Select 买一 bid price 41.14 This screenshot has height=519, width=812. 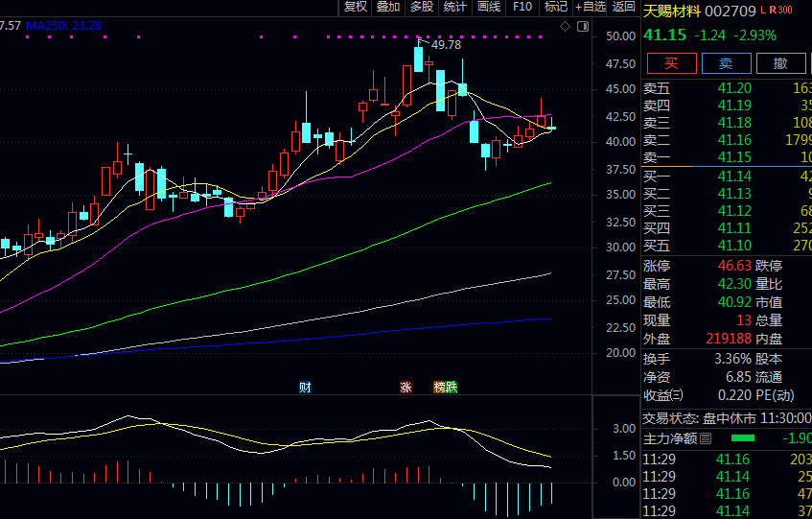tap(734, 177)
